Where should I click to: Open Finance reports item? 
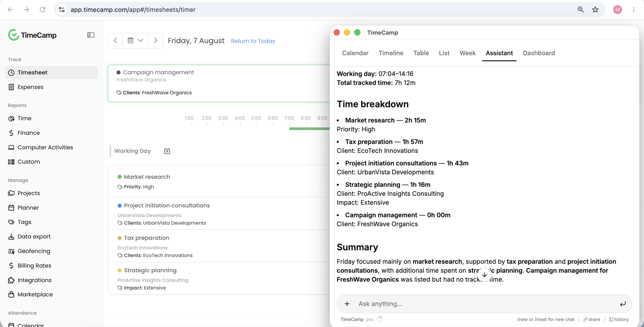[x=51, y=133]
